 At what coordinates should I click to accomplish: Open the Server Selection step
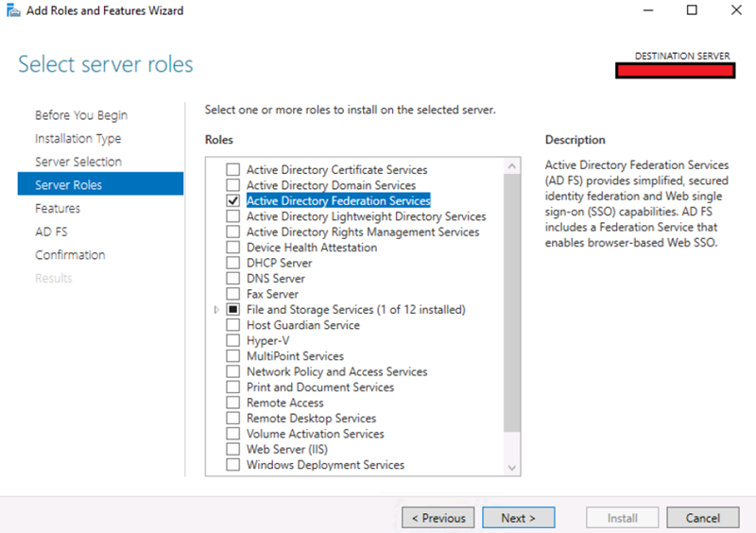(x=78, y=162)
